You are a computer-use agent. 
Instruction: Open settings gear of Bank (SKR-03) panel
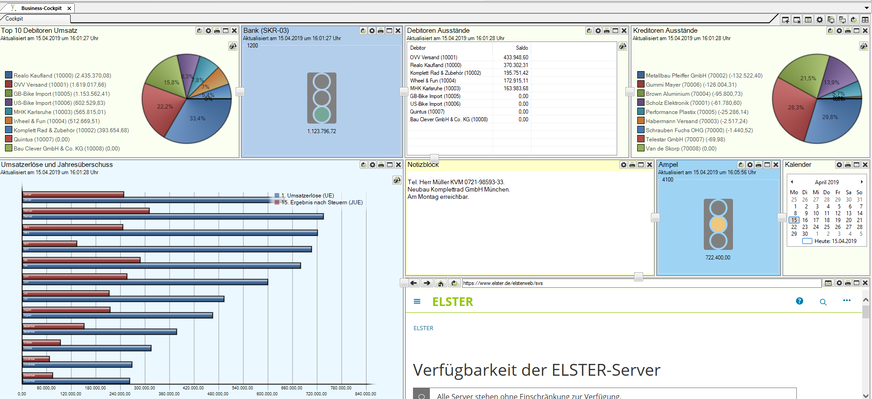coord(371,31)
